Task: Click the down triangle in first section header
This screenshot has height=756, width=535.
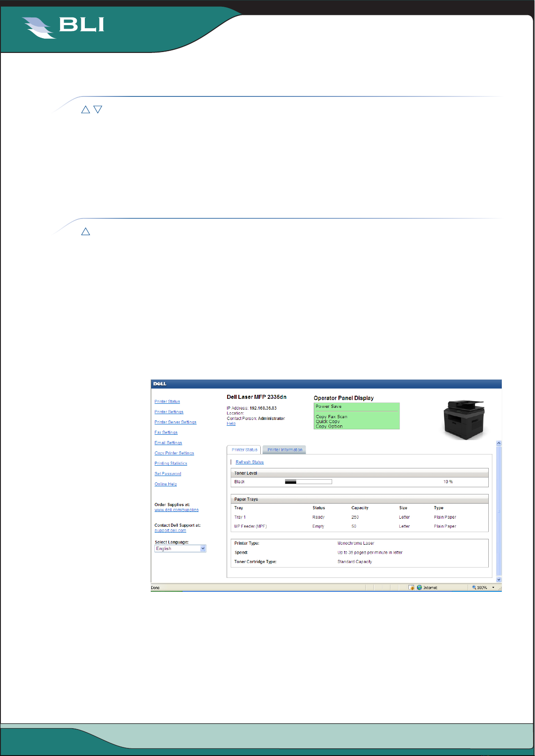Action: [x=98, y=109]
